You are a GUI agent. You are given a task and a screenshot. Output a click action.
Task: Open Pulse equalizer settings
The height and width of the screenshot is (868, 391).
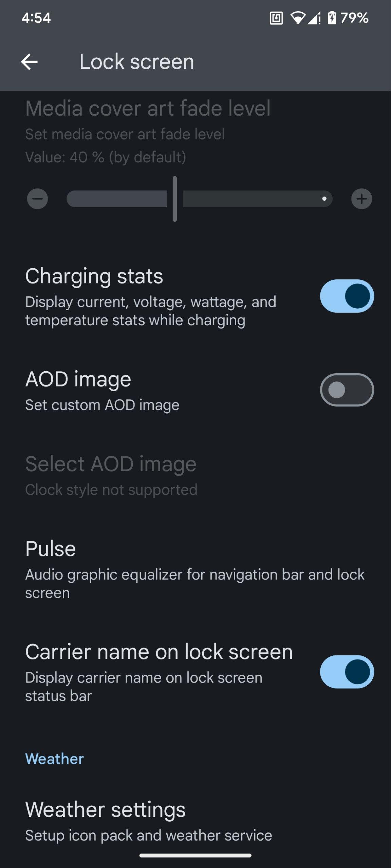pos(195,569)
